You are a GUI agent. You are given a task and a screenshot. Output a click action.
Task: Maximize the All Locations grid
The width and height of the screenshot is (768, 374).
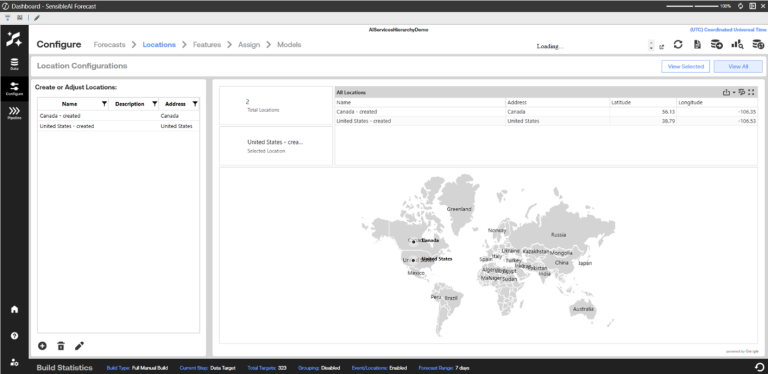[x=751, y=92]
